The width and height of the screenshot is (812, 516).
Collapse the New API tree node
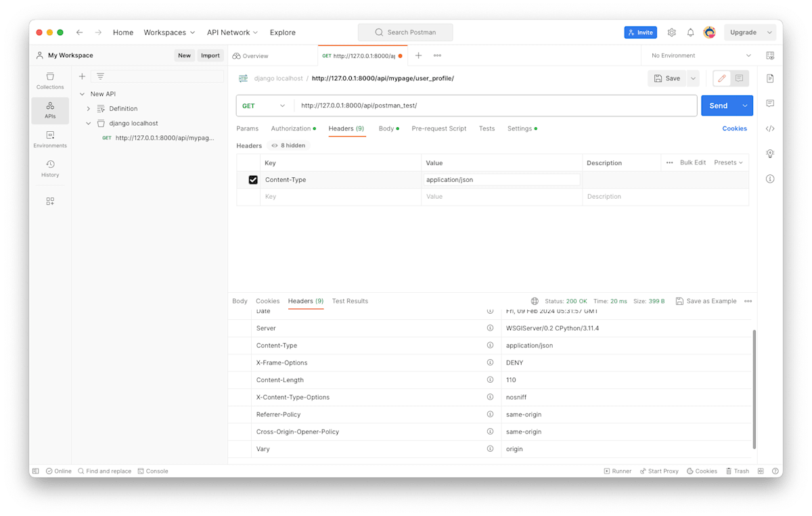(x=83, y=94)
